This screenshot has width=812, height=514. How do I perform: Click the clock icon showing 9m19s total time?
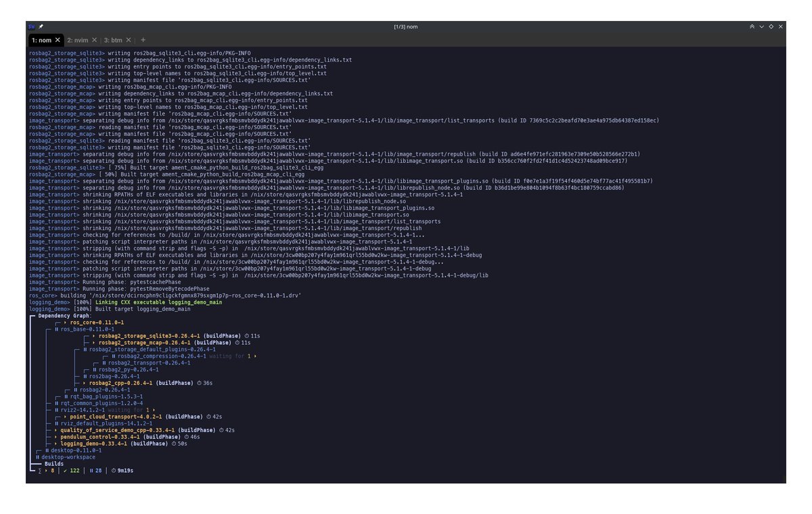coord(113,470)
